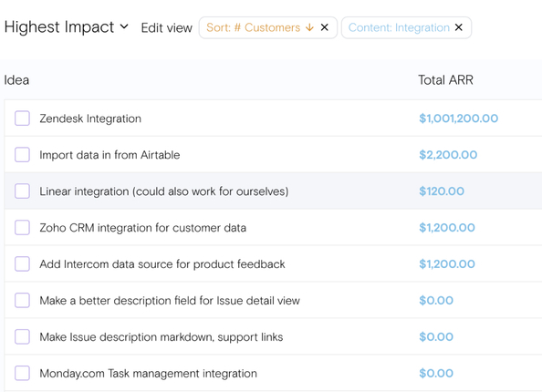Select the Add Intercom data source checkbox
The width and height of the screenshot is (542, 392).
click(22, 263)
